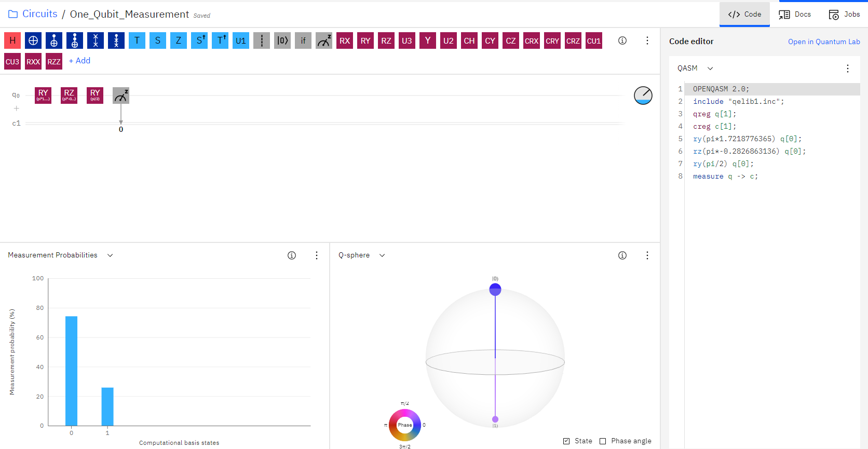The width and height of the screenshot is (868, 449).
Task: Choose the RXX gate in the palette
Action: click(33, 61)
